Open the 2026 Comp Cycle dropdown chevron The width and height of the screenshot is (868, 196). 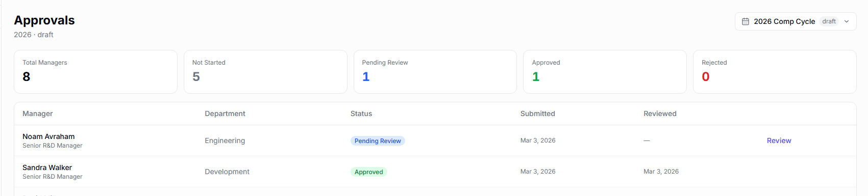click(847, 21)
